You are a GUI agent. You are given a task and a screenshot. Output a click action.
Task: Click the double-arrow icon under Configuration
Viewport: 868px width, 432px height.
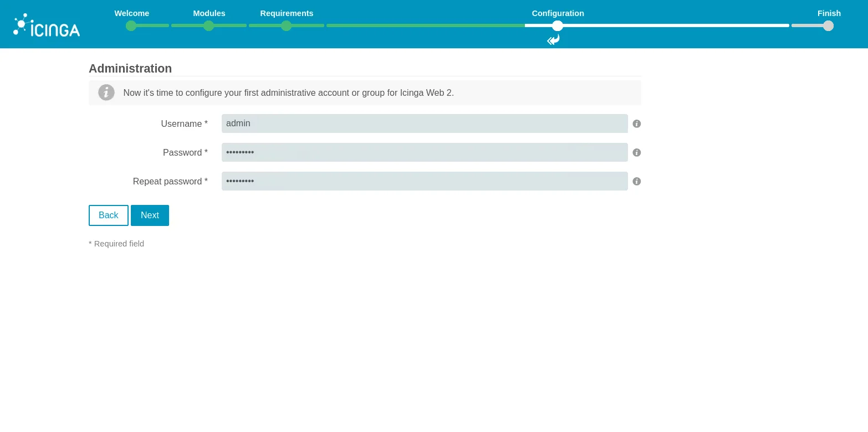553,39
